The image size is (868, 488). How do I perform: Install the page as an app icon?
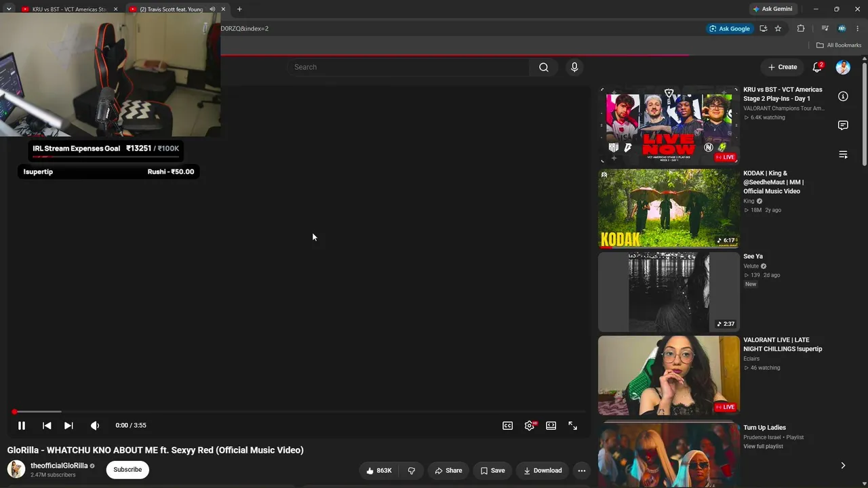click(764, 28)
